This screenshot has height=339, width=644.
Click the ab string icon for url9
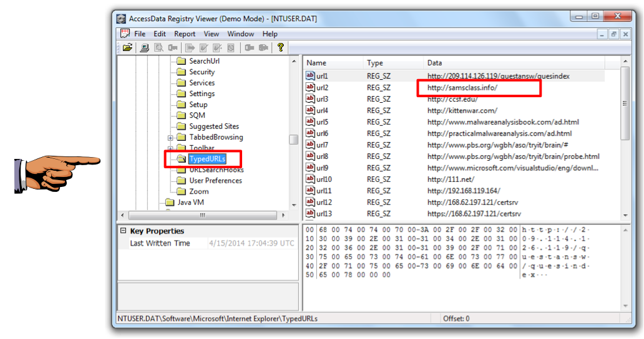[310, 168]
